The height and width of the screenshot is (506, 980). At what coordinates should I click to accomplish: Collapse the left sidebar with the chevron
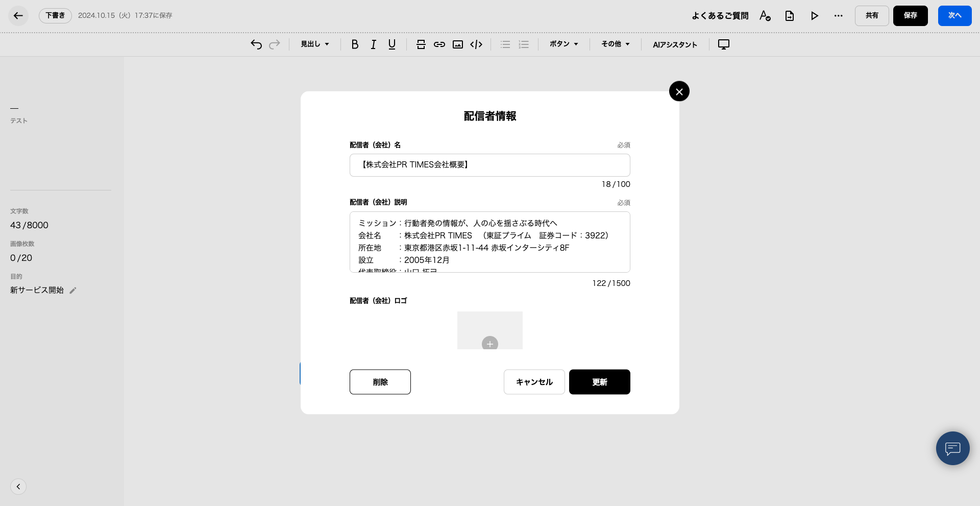click(x=18, y=487)
